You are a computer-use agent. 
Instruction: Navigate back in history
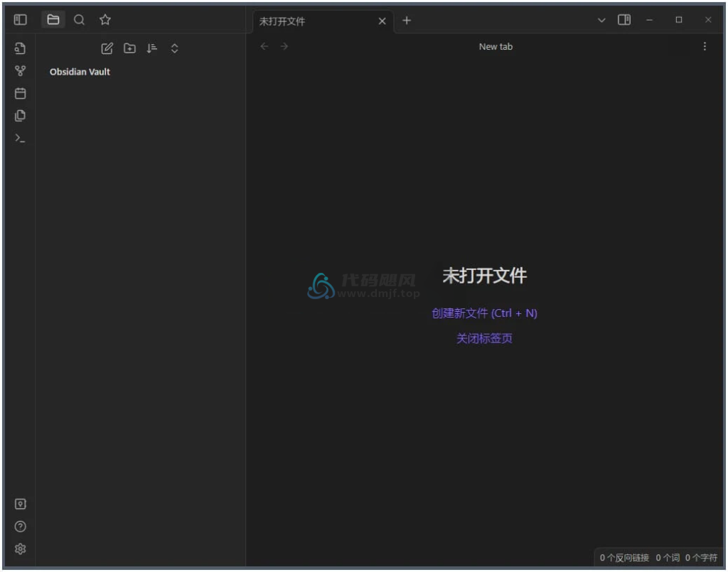pos(264,46)
